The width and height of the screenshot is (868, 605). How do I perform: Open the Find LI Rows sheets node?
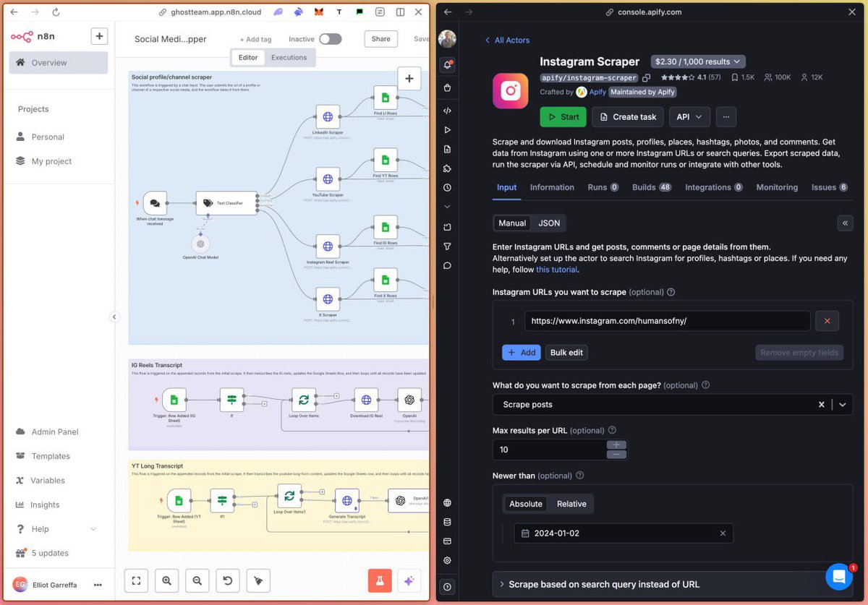(386, 98)
